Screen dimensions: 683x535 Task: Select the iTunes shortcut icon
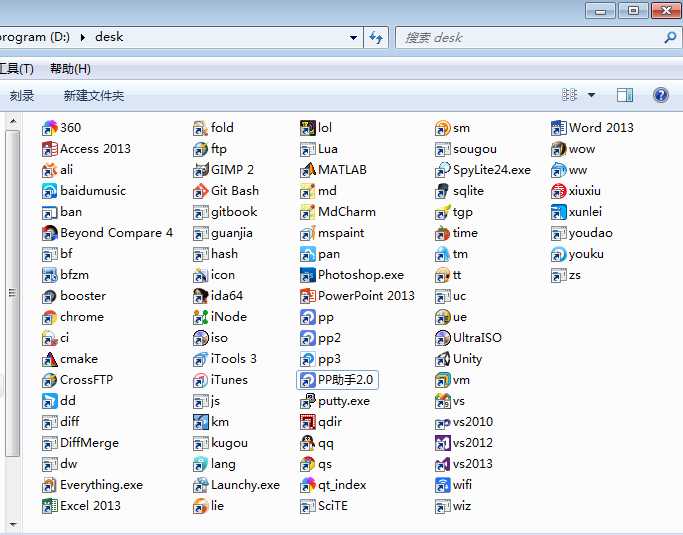[200, 380]
